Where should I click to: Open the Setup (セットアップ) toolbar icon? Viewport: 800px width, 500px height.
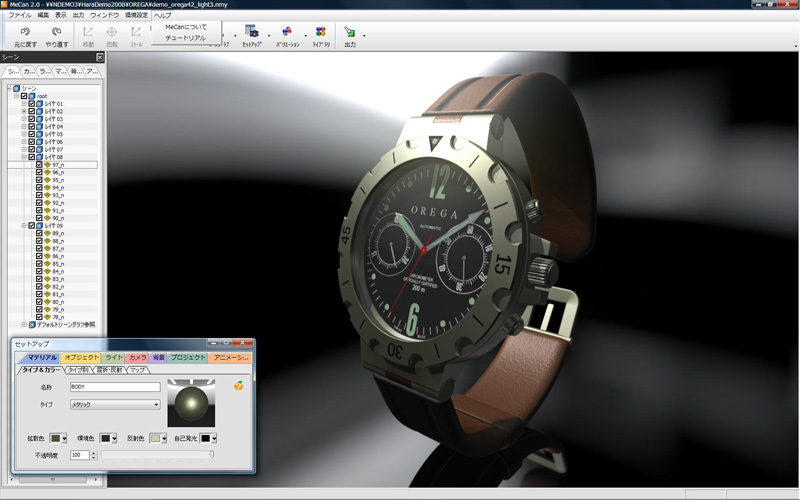(252, 32)
